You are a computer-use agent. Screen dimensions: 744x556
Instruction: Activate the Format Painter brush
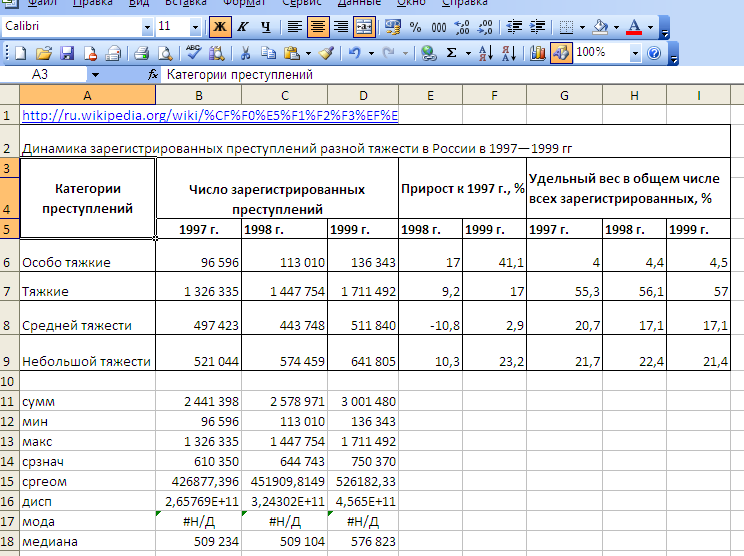[326, 53]
